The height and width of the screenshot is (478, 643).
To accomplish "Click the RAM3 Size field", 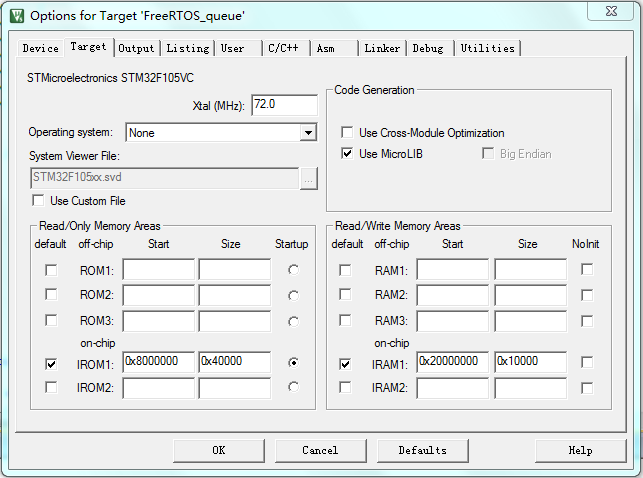I will pos(531,321).
